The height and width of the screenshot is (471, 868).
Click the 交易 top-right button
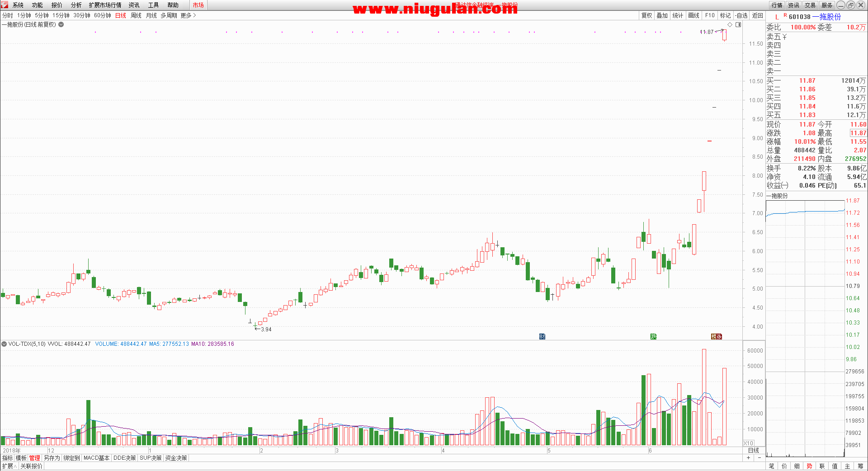tap(811, 5)
